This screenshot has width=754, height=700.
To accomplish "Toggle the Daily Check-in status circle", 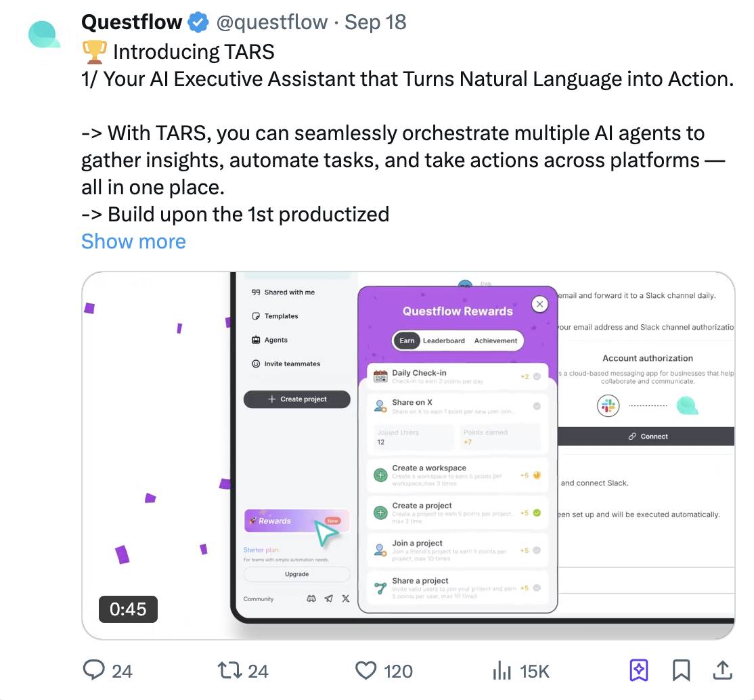I will [537, 376].
